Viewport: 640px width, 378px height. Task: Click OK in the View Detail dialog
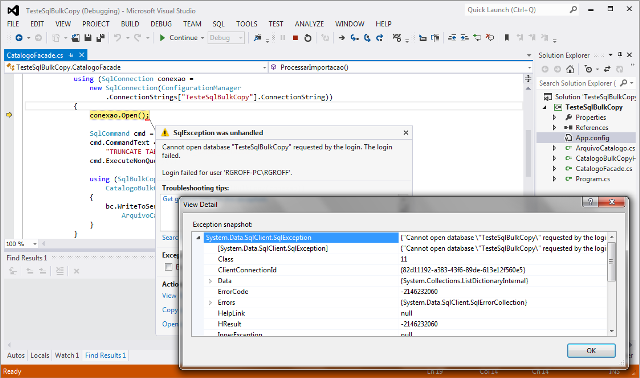coord(591,350)
